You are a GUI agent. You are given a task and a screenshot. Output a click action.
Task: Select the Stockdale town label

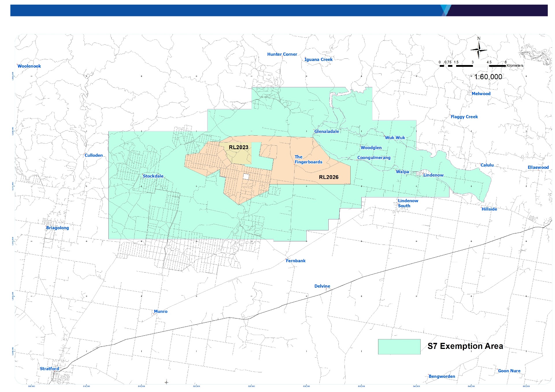(153, 176)
